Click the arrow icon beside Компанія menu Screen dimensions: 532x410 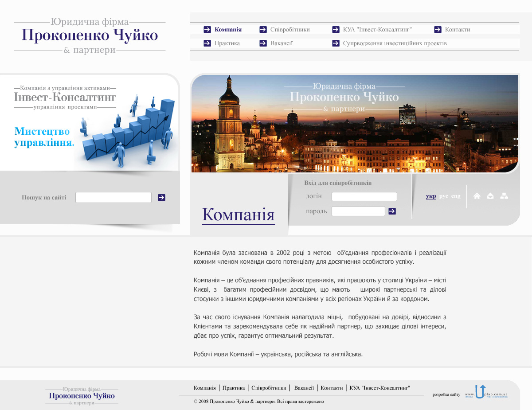coord(207,30)
